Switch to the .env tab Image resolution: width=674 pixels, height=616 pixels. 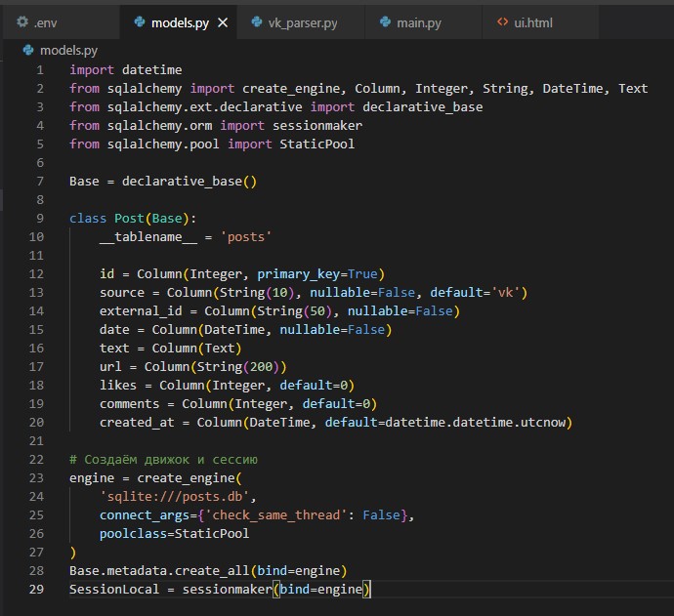click(x=44, y=21)
